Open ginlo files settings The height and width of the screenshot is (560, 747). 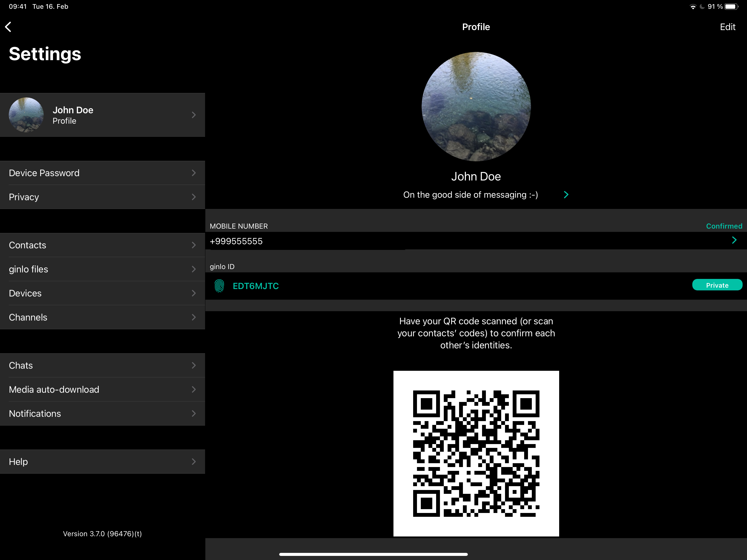coord(102,269)
